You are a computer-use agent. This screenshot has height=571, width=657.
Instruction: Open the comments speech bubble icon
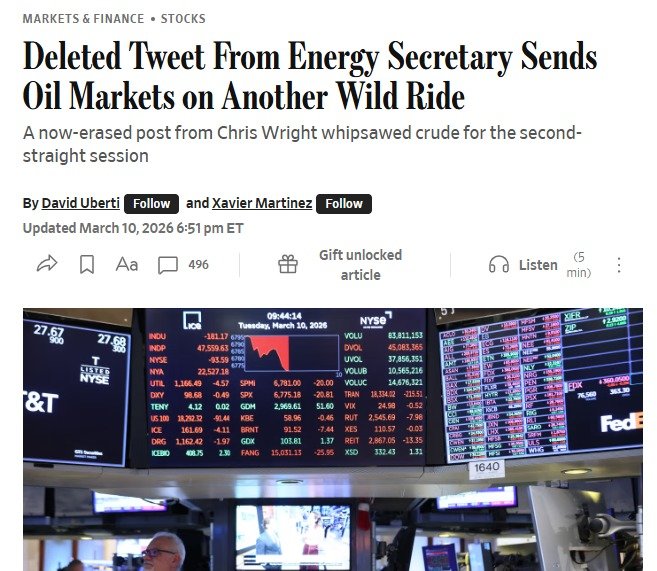click(x=168, y=265)
